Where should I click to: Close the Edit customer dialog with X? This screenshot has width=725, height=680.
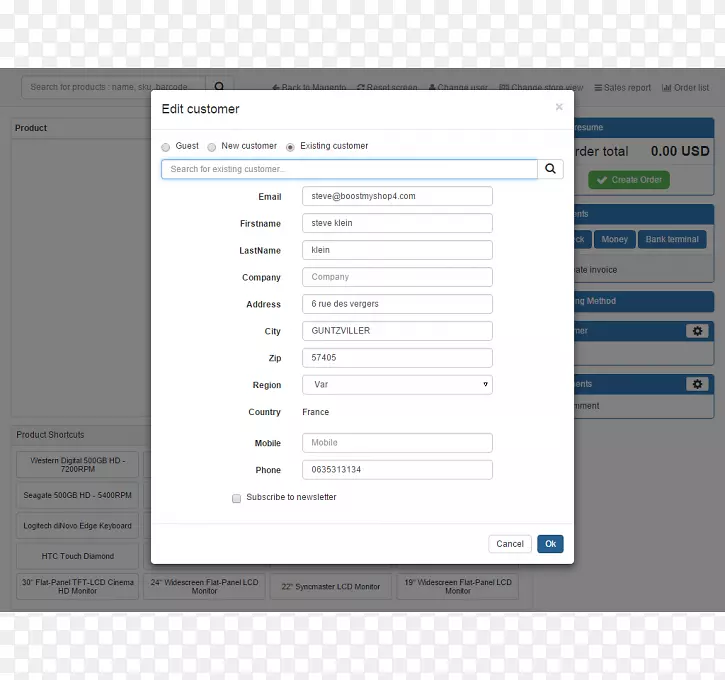pos(559,107)
